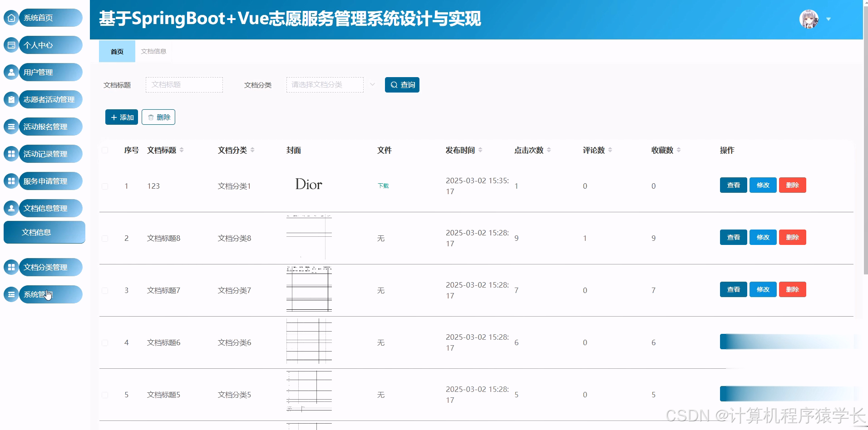Switch to the 文档信息 tab
Viewport: 868px width, 430px height.
point(153,51)
